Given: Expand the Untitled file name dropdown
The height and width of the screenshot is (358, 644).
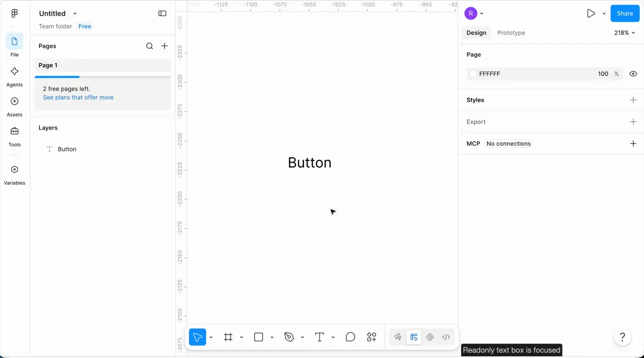Looking at the screenshot, I should 75,14.
